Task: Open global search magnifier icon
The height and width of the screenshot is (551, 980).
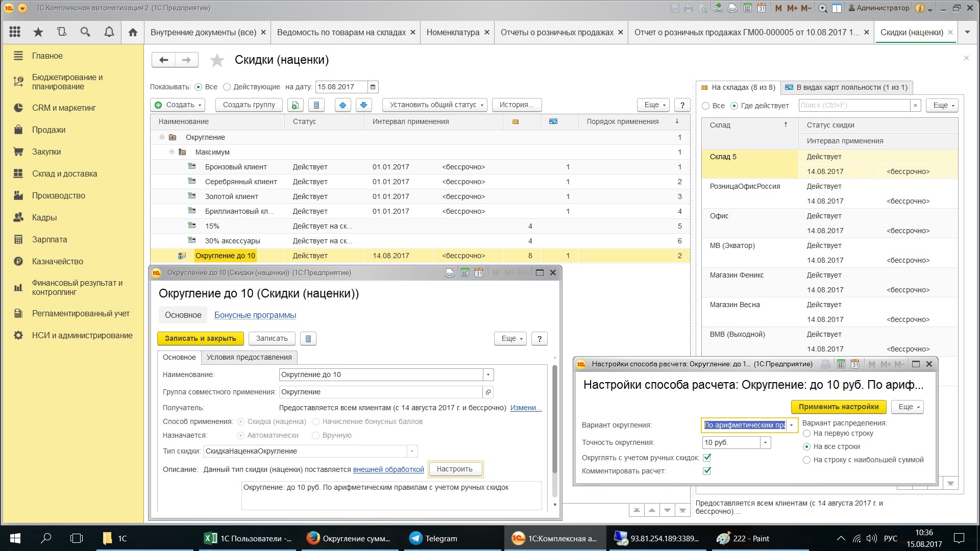Action: (85, 32)
